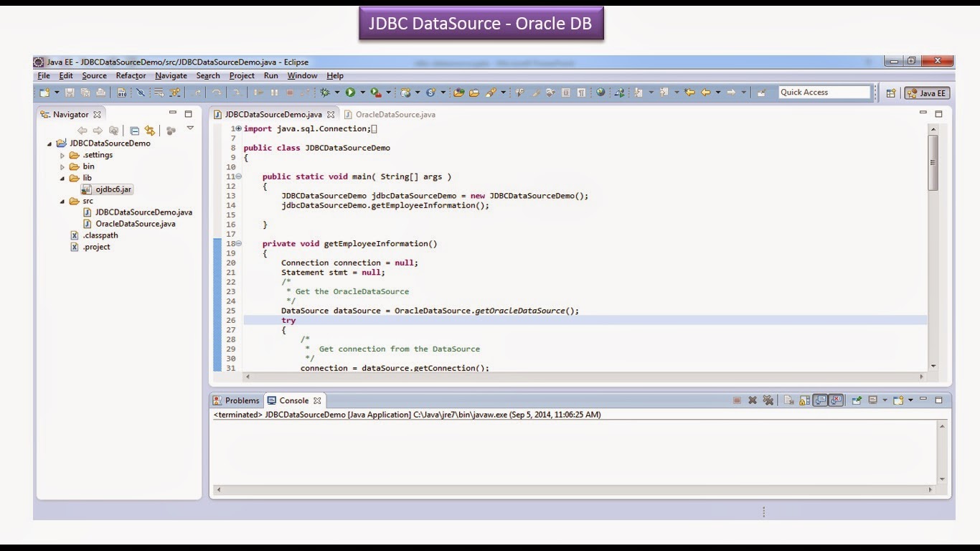Open the Refactor menu
This screenshot has width=980, height=551.
[131, 75]
